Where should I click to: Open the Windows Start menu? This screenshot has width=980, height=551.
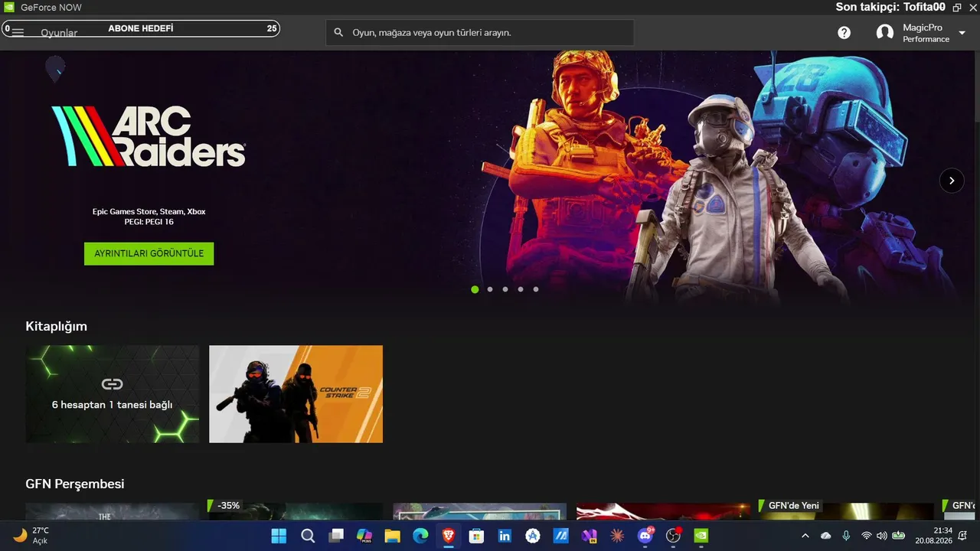coord(279,536)
